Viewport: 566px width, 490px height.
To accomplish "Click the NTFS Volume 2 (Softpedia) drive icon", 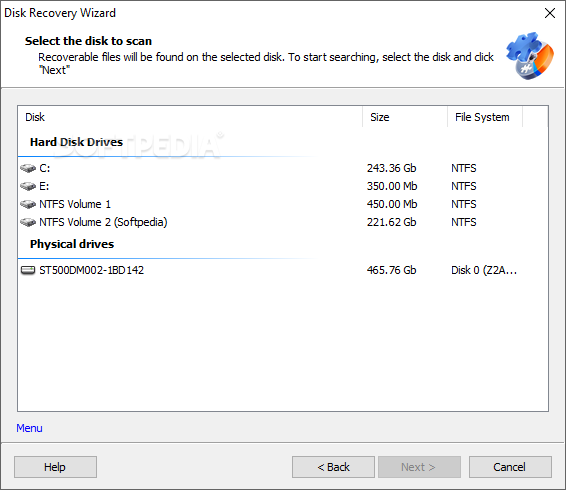I will coord(28,222).
